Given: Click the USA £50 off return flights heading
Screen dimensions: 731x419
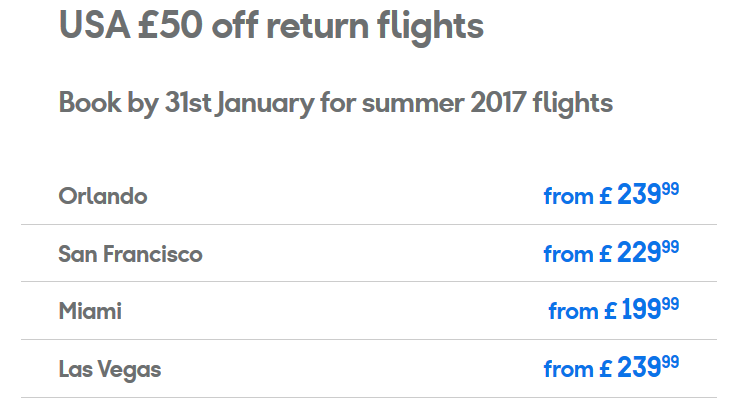Looking at the screenshot, I should pos(271,27).
